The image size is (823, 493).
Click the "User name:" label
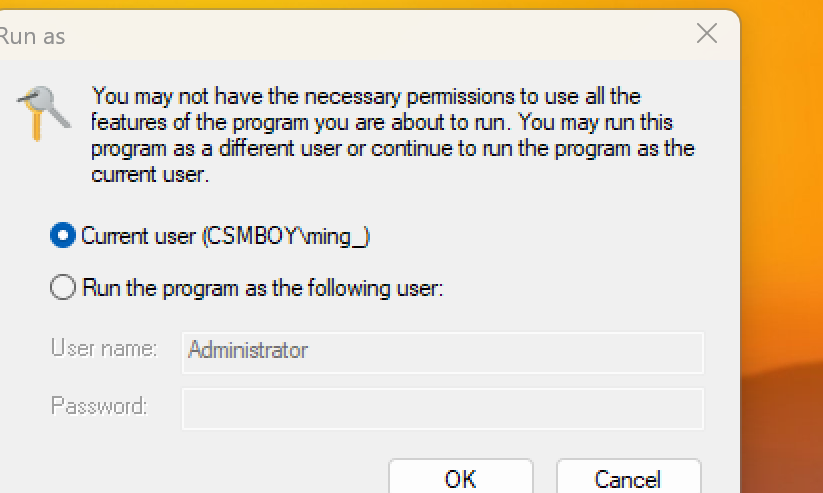[x=104, y=348]
